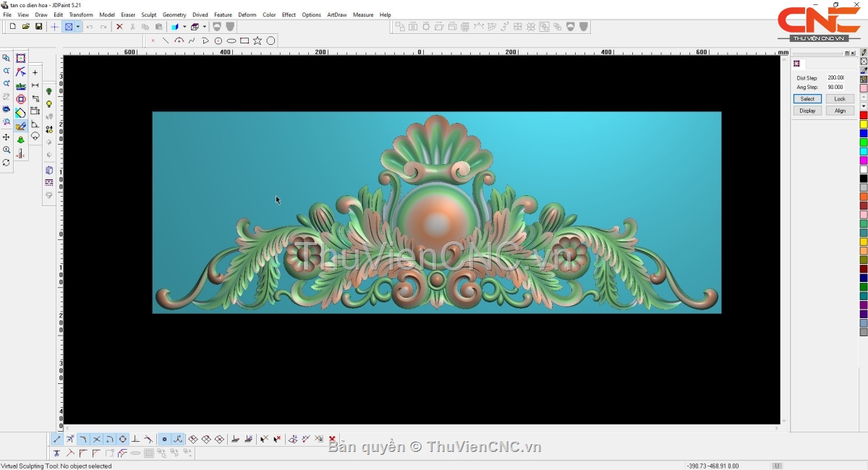Click the red X delete icon in top toolbar
Screen dimensions: 868x470
[x=119, y=27]
